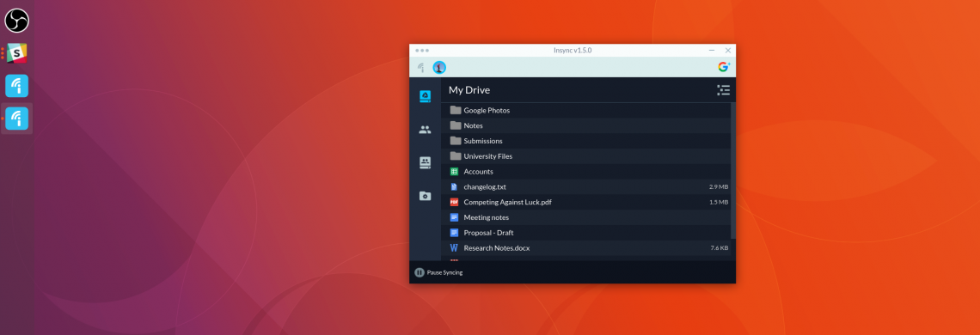Toggle the list view icon beside My Drive
This screenshot has width=980, height=335.
coord(723,90)
